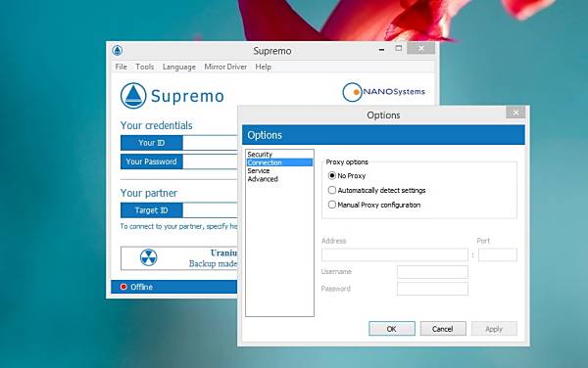Screen dimensions: 588x368
Task: Click the OK button
Action: point(392,329)
